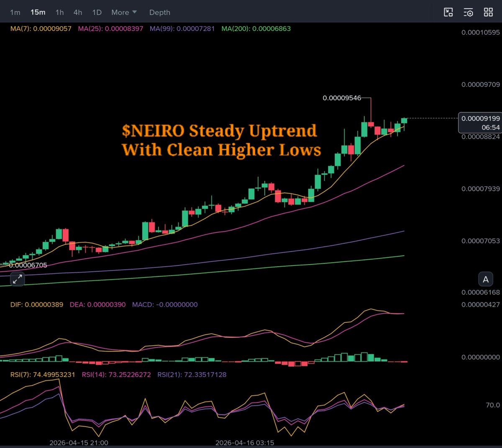Select the RSI(7) indicator label

click(x=43, y=374)
